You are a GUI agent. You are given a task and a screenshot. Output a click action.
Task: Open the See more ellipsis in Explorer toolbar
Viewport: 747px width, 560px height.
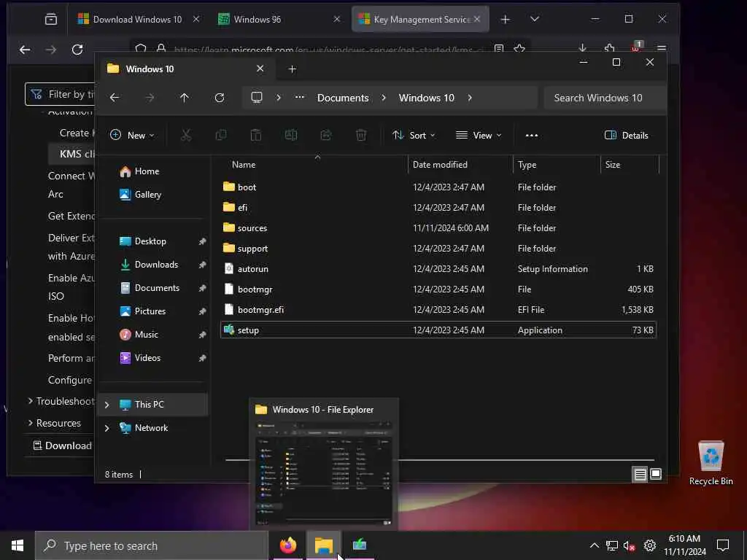pyautogui.click(x=532, y=136)
